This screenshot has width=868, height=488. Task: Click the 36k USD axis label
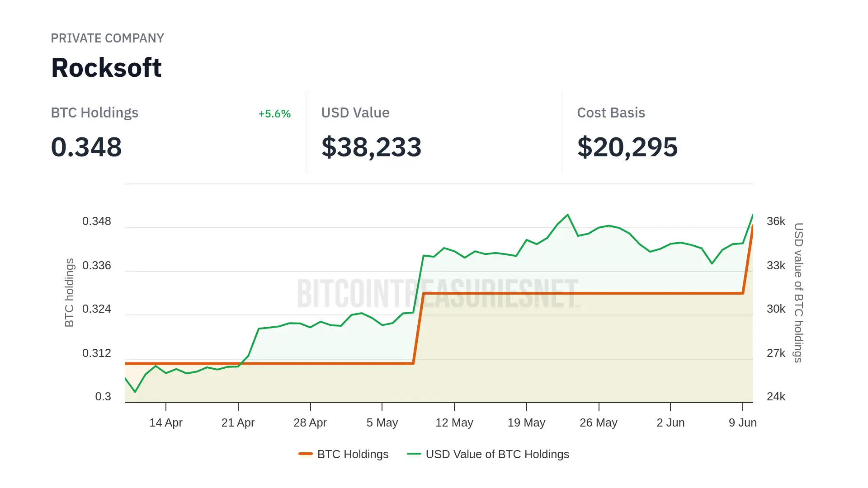pyautogui.click(x=776, y=221)
